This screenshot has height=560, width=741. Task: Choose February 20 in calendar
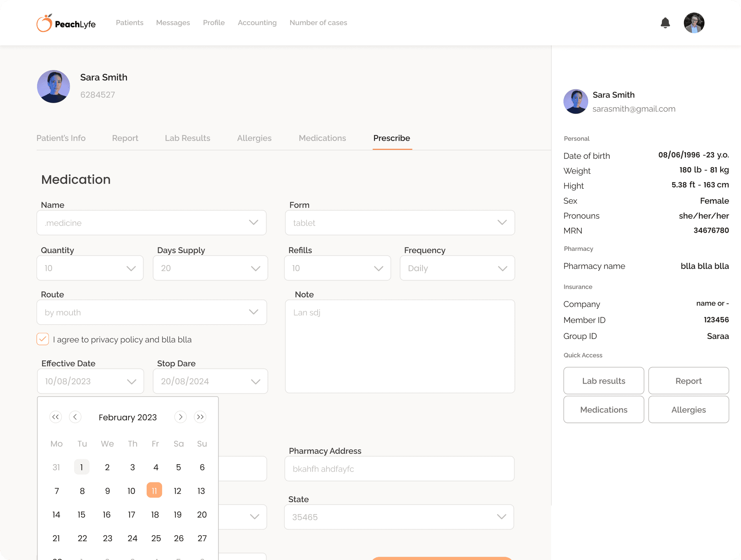point(202,514)
